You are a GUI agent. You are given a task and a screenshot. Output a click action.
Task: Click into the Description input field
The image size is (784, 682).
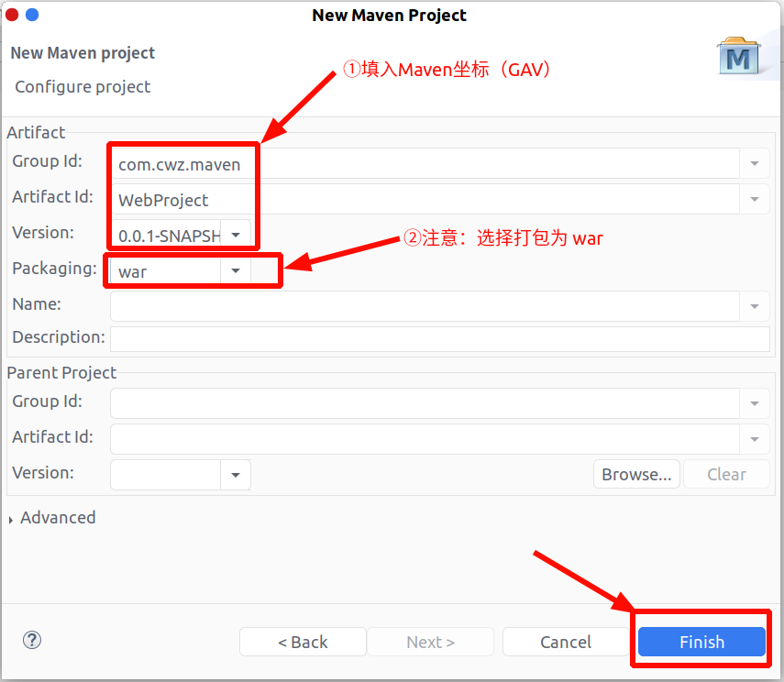(440, 339)
